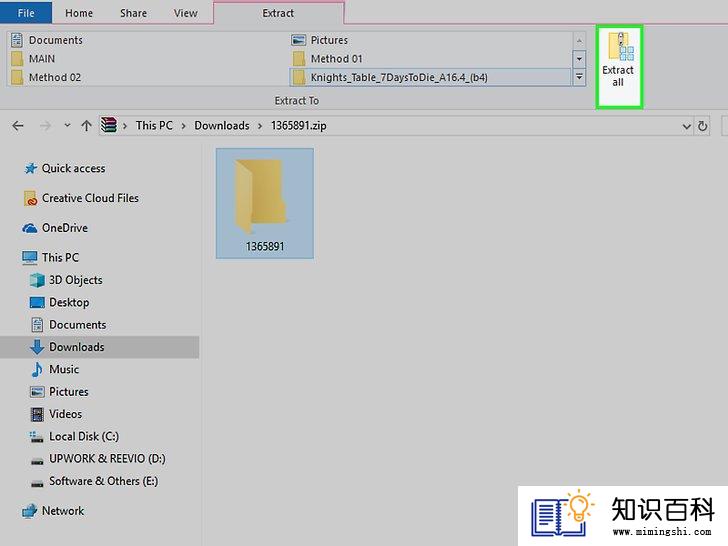The height and width of the screenshot is (546, 728).
Task: Select Downloads in the navigation pane
Action: click(99, 347)
